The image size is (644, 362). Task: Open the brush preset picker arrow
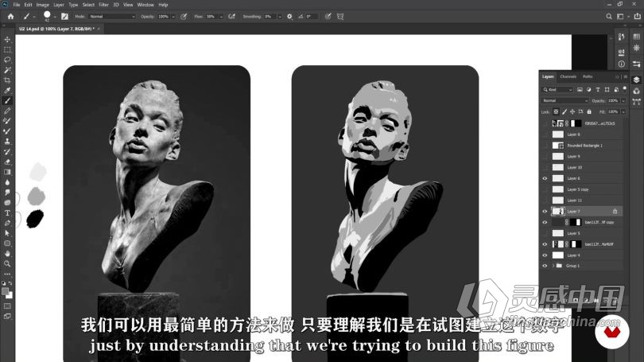[x=54, y=17]
